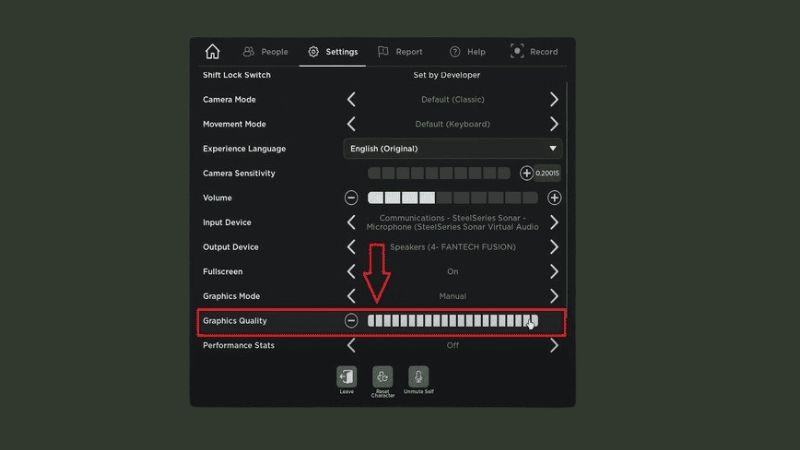
Task: Previous Camera Mode option arrow
Action: (351, 99)
